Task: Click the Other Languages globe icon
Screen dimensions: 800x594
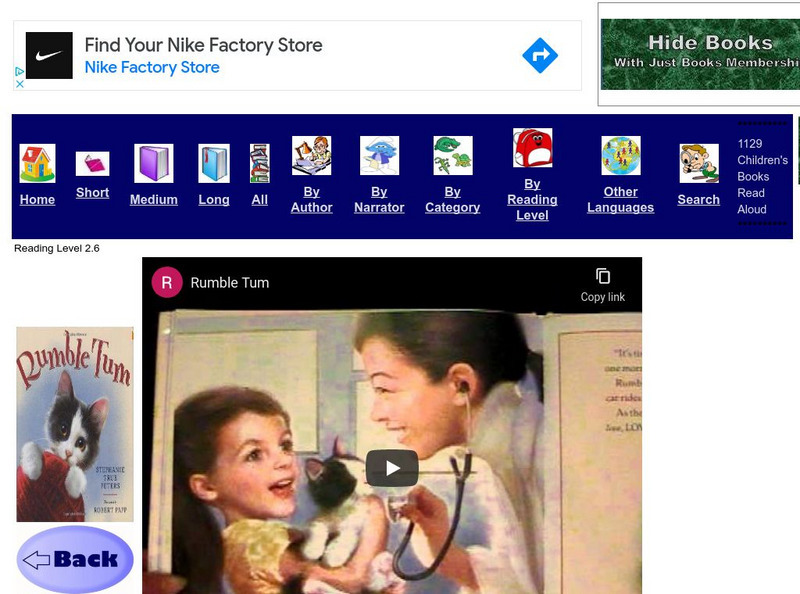Action: 620,156
